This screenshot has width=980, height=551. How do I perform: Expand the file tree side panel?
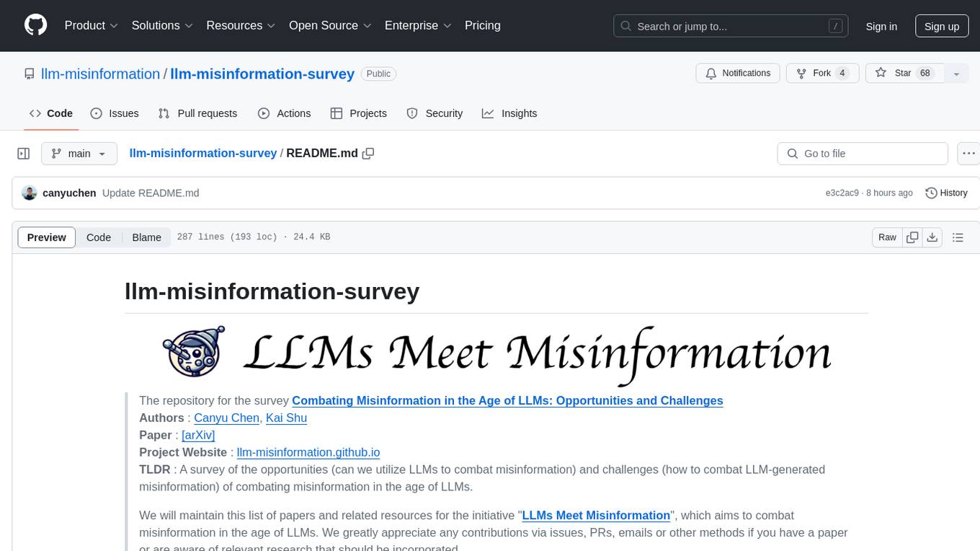point(23,154)
